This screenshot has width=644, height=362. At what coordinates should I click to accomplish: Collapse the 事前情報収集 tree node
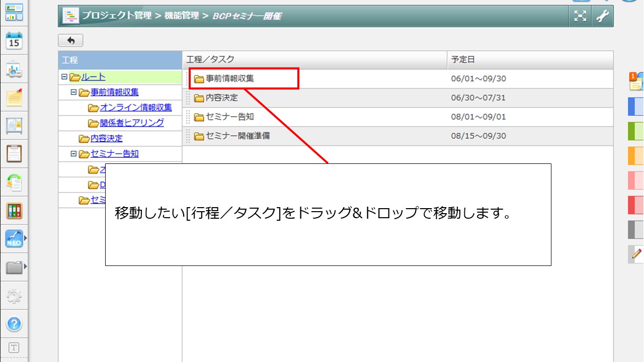(73, 93)
